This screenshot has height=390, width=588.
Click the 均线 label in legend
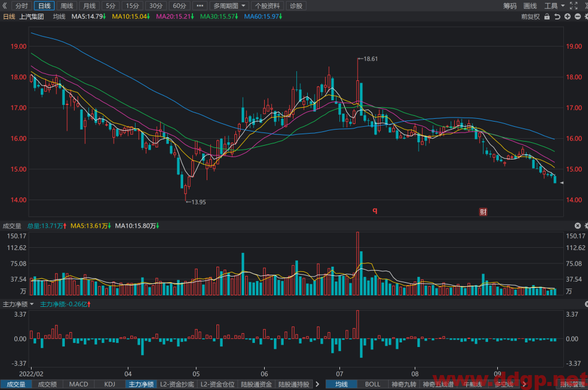pyautogui.click(x=59, y=17)
